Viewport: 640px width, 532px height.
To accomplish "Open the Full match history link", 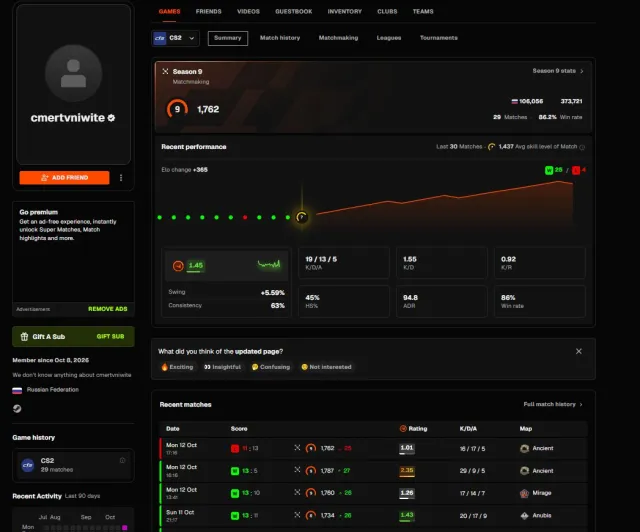I will point(553,404).
